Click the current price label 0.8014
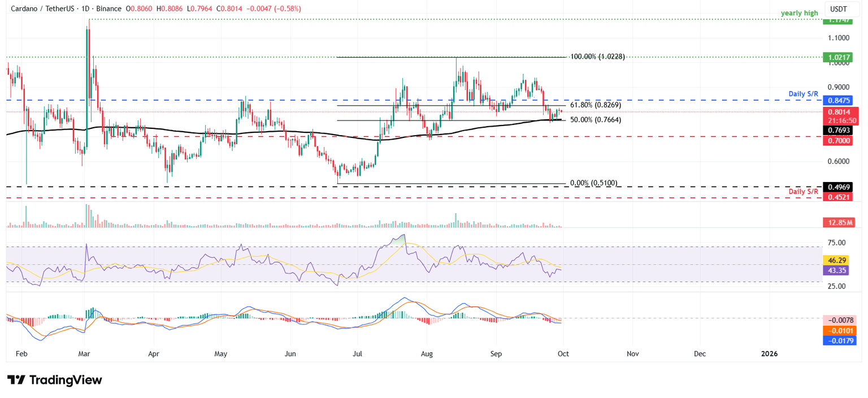The height and width of the screenshot is (398, 868). click(840, 112)
